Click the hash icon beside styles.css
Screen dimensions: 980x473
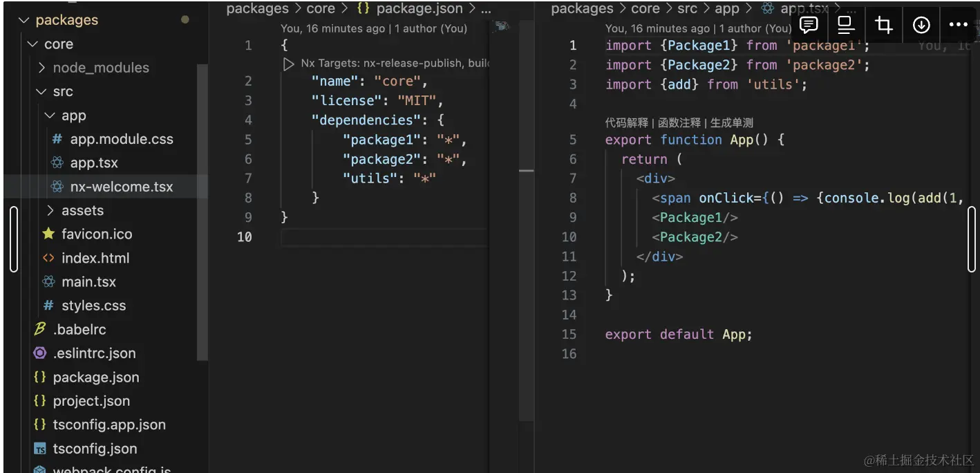[x=48, y=306]
